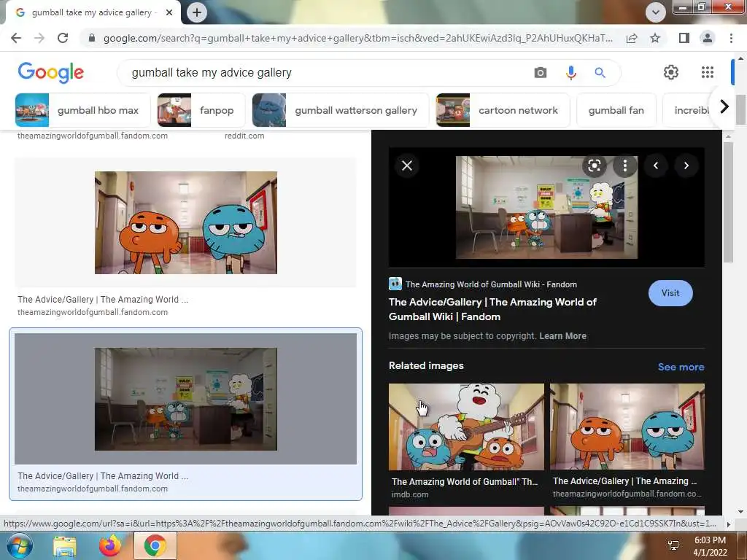Reload the current page
This screenshot has height=560, width=747.
tap(63, 38)
